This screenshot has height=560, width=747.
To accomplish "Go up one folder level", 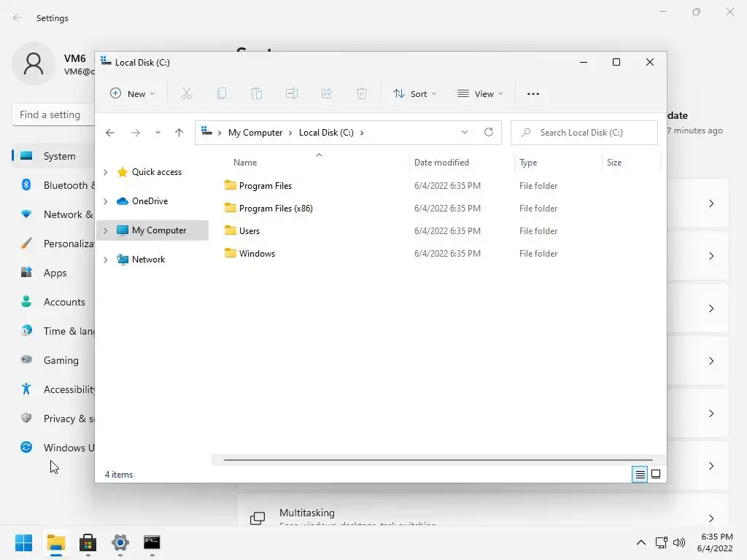I will coord(179,133).
